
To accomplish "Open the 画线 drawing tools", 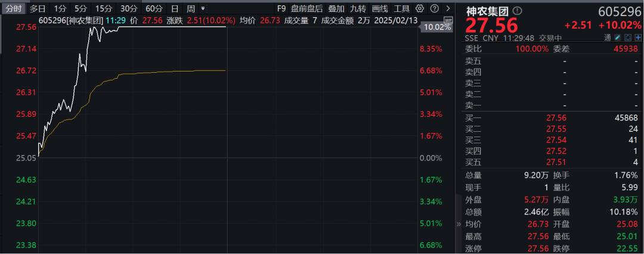I will coord(379,8).
